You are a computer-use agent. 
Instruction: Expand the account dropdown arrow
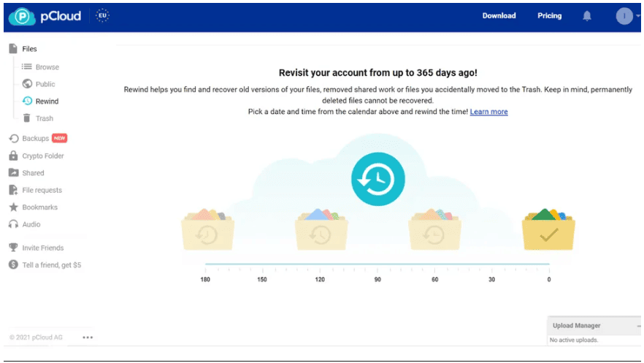638,16
